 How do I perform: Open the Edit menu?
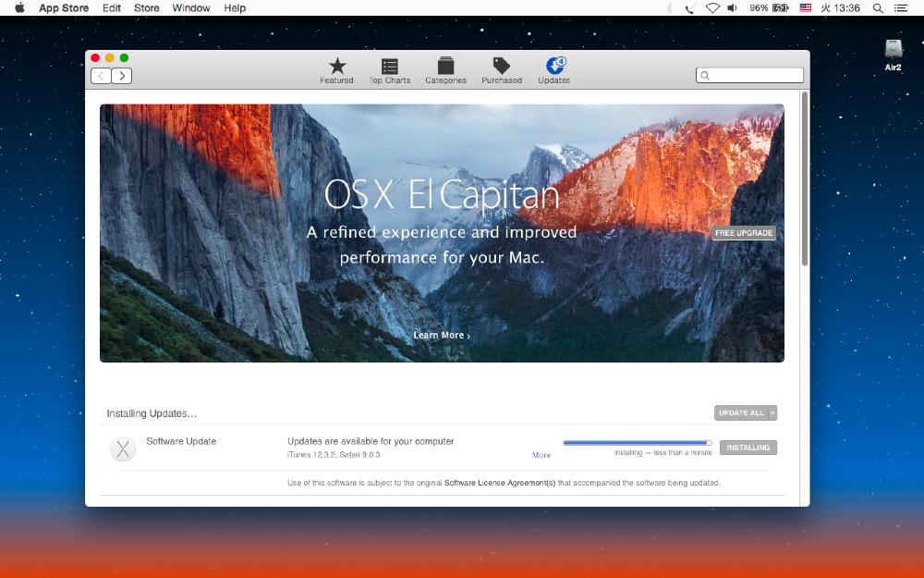[112, 7]
